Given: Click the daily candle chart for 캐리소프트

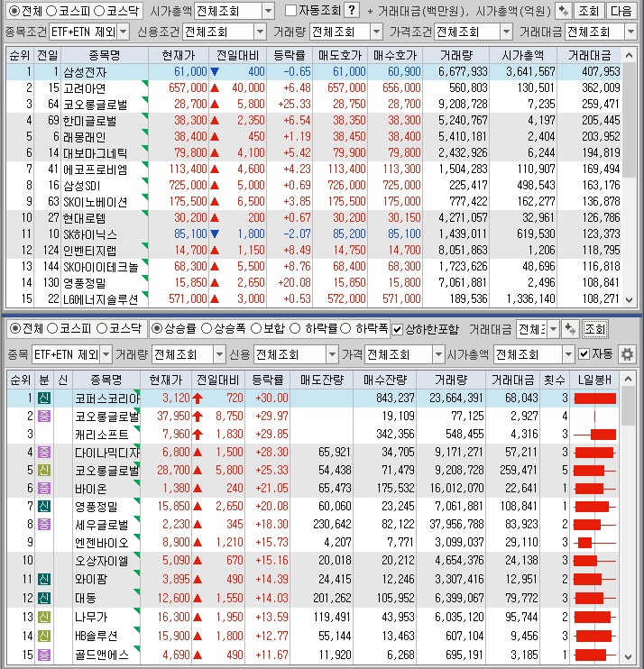Looking at the screenshot, I should pos(595,435).
